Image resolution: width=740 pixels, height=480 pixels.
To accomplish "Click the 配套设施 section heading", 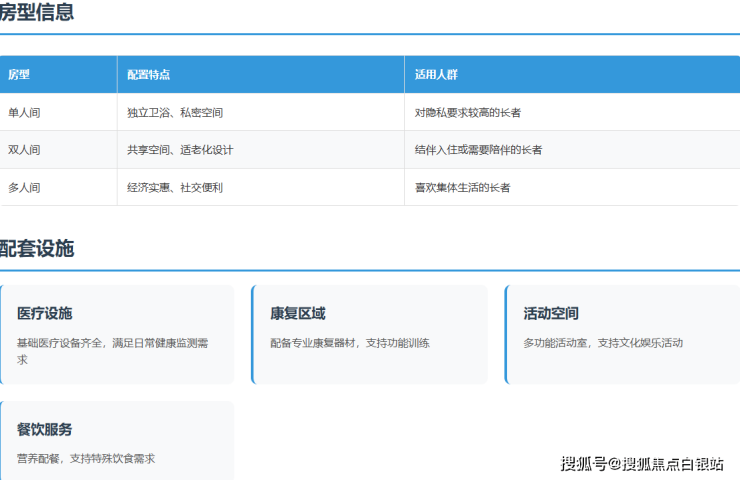I will point(37,249).
